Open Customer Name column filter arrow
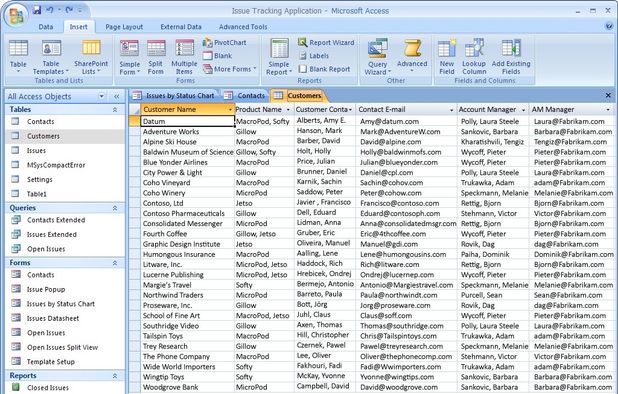Image resolution: width=618 pixels, height=394 pixels. pos(230,110)
